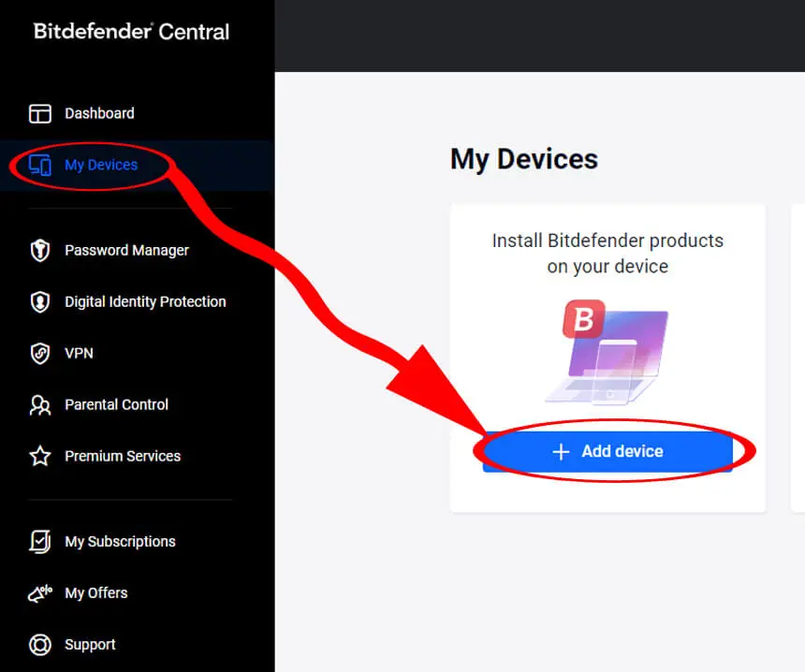Click the Dashboard sidebar icon
Image resolution: width=805 pixels, height=672 pixels.
40,113
